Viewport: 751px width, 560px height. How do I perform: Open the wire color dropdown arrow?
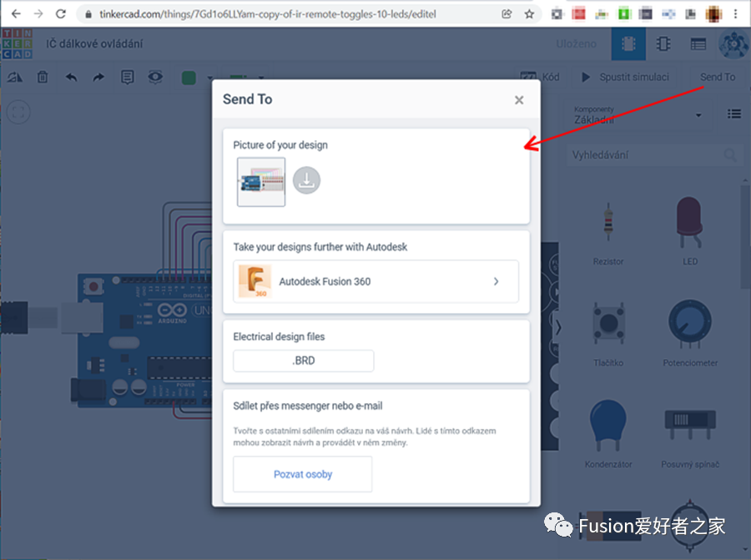209,78
